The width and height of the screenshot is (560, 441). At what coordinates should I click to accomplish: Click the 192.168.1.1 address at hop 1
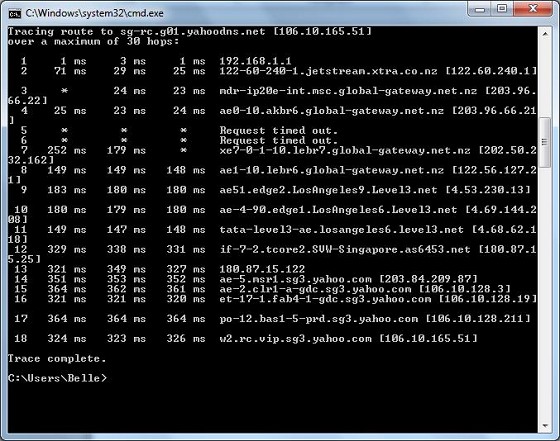(255, 61)
